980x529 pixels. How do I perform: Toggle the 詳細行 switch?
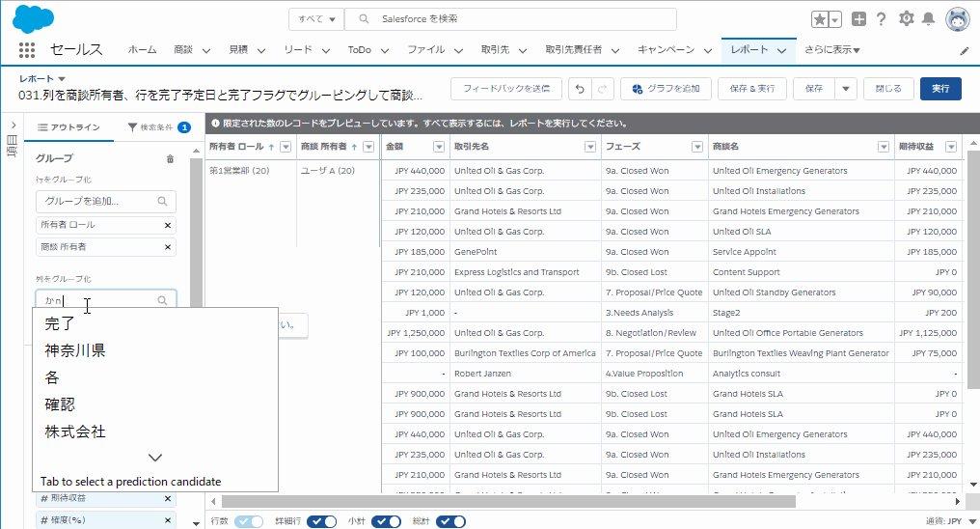321,521
